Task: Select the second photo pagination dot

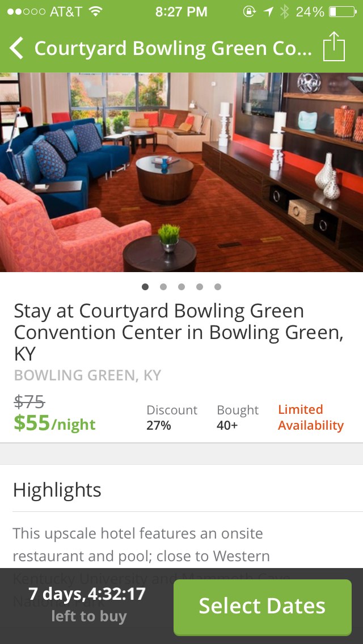Action: coord(163,287)
